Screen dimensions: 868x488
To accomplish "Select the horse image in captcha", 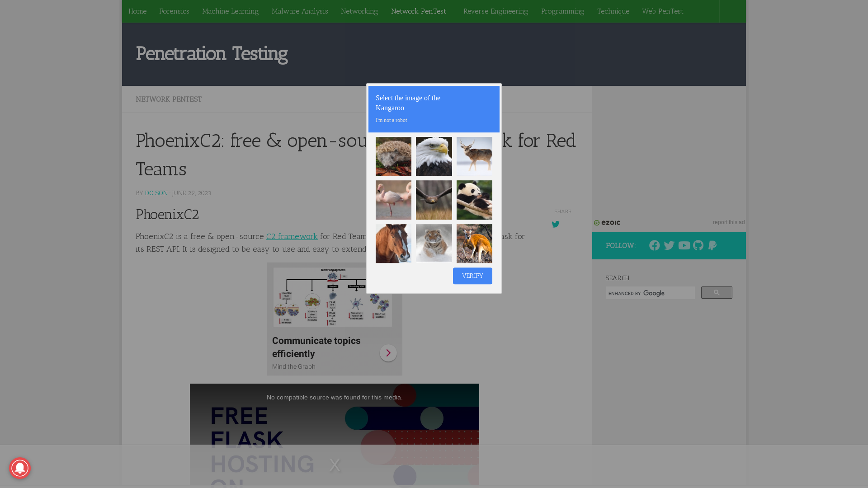I will coord(393,244).
